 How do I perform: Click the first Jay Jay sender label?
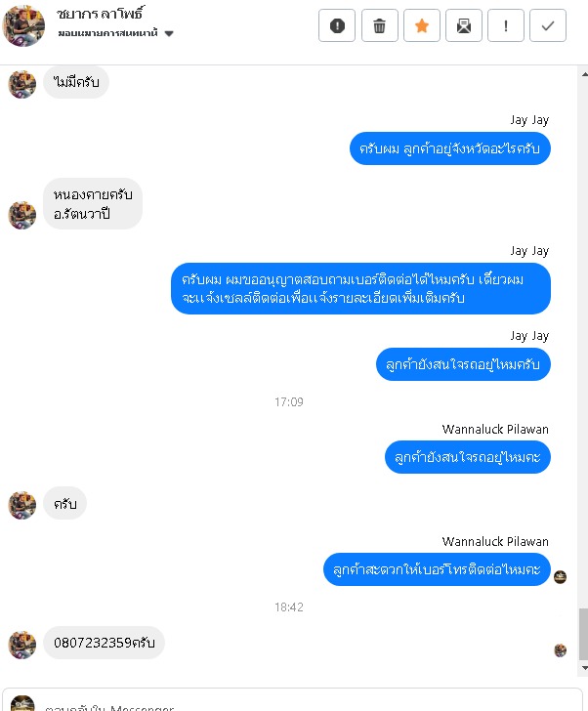click(529, 120)
